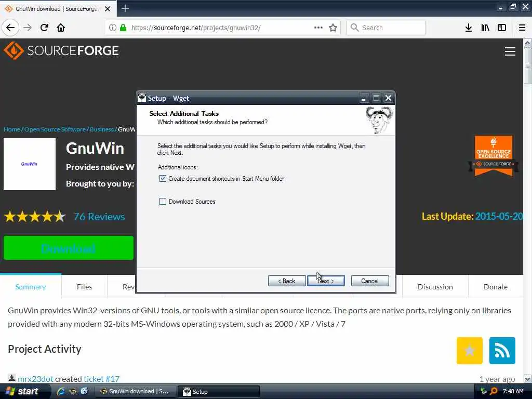
Task: Open the Library icon in toolbar
Action: (485, 28)
